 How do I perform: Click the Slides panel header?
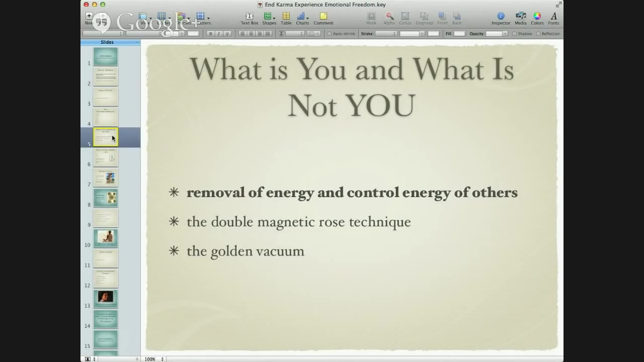click(x=110, y=42)
